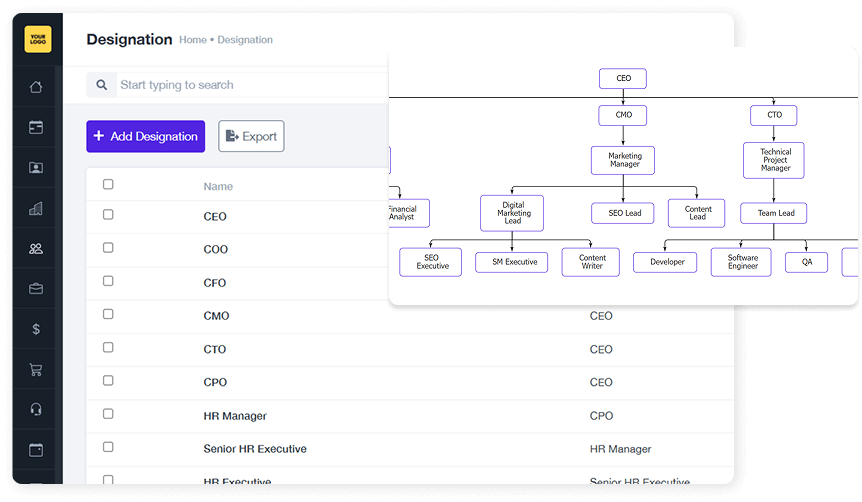Click the Name column header
The image size is (862, 502).
click(218, 186)
